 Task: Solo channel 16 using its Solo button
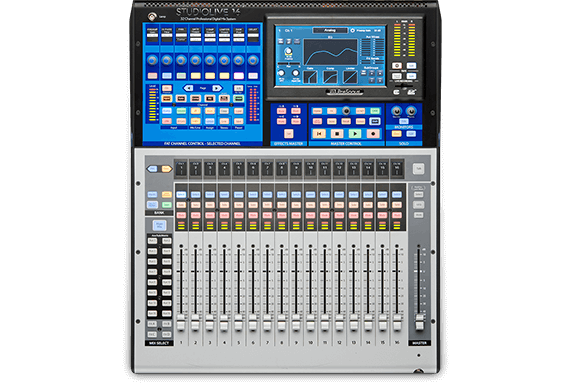pos(397,205)
